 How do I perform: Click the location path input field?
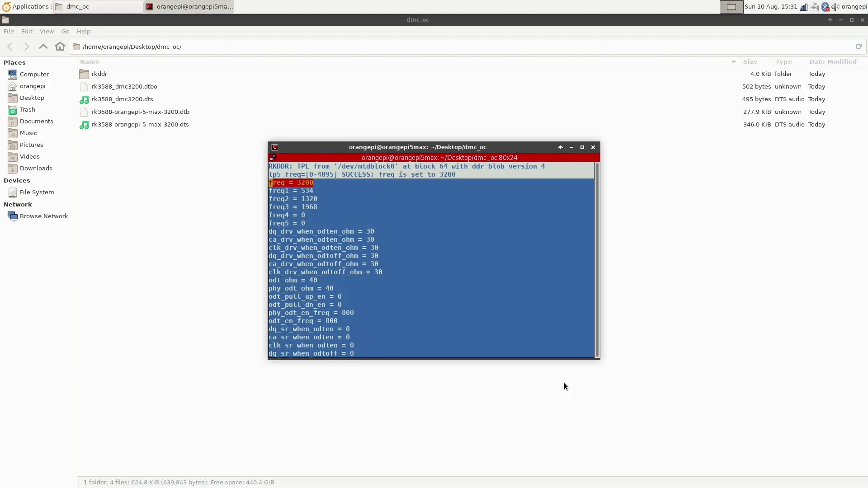coord(452,47)
